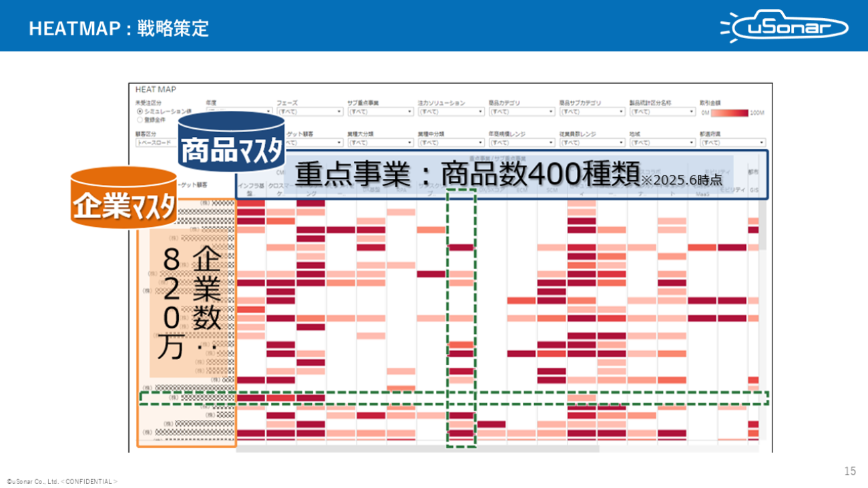868x488 pixels.
Task: Click the uSonar logo in header
Action: 784,27
